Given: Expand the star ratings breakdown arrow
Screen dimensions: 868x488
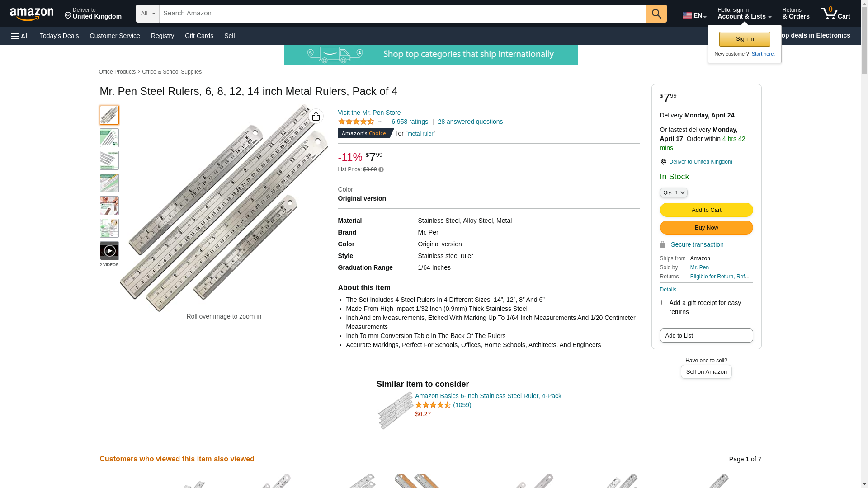Looking at the screenshot, I should pos(380,122).
